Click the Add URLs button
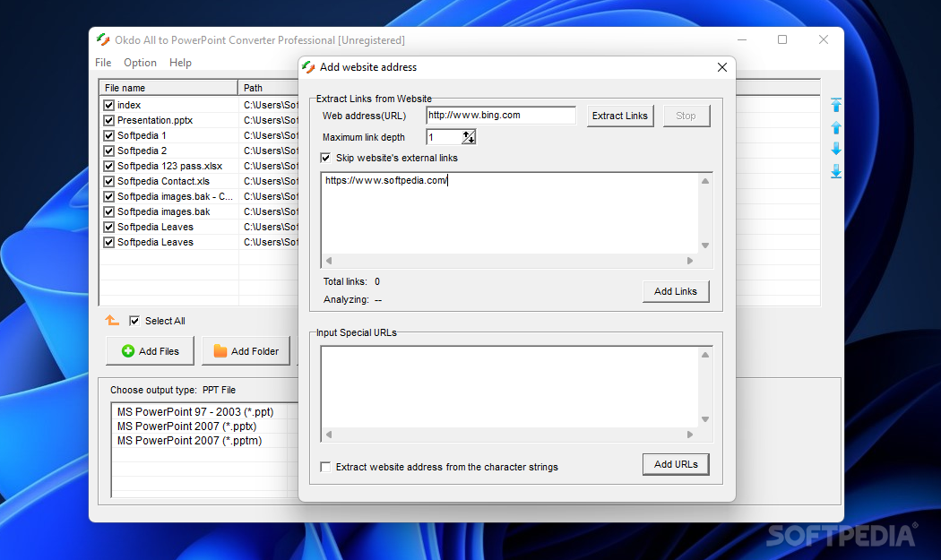941x560 pixels. 676,464
